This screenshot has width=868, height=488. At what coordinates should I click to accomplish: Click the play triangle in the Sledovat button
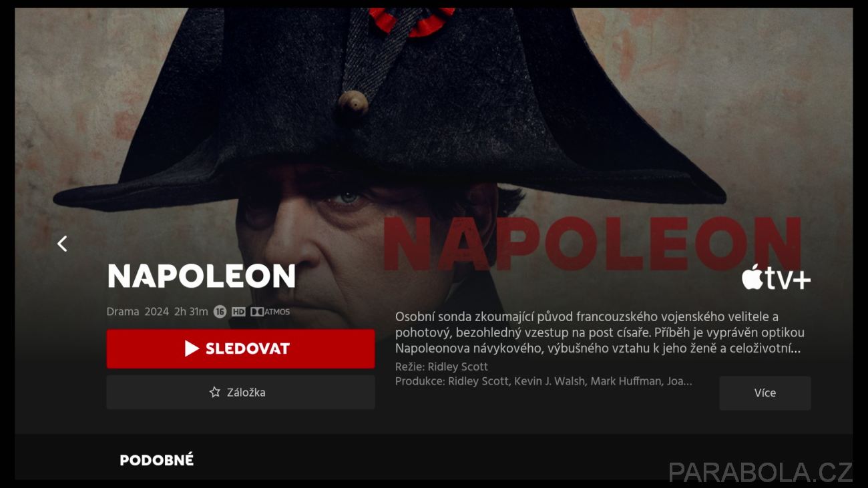click(192, 348)
